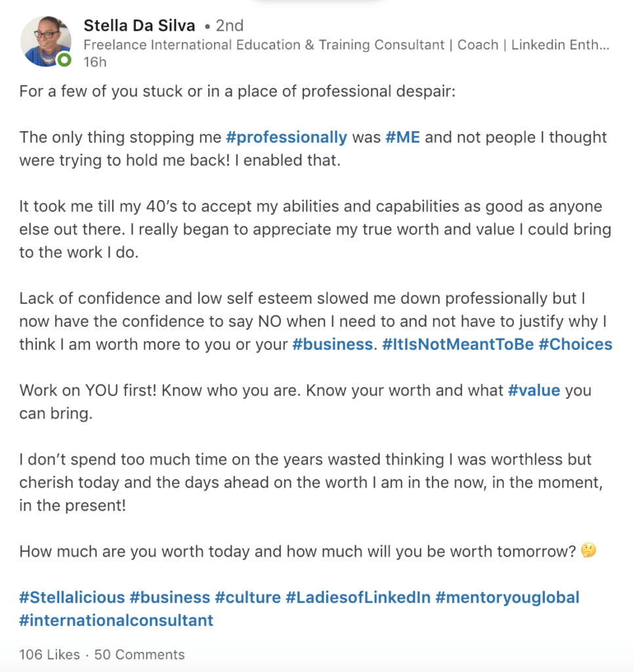
Task: Click the #value hashtag
Action: [x=534, y=390]
